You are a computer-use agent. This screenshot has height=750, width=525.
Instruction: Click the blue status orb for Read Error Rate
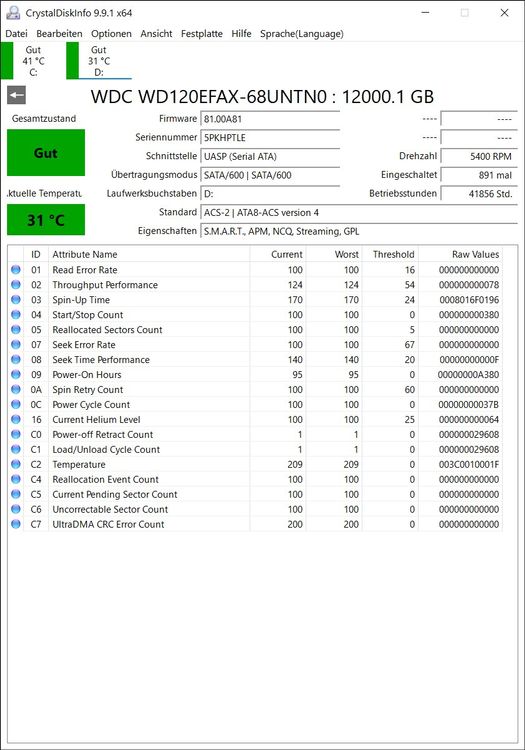tap(16, 270)
